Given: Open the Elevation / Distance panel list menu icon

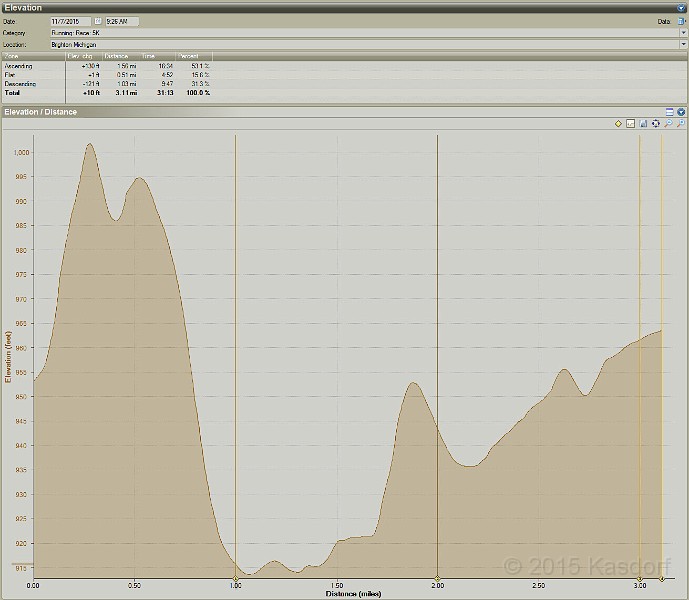Looking at the screenshot, I should (x=669, y=112).
